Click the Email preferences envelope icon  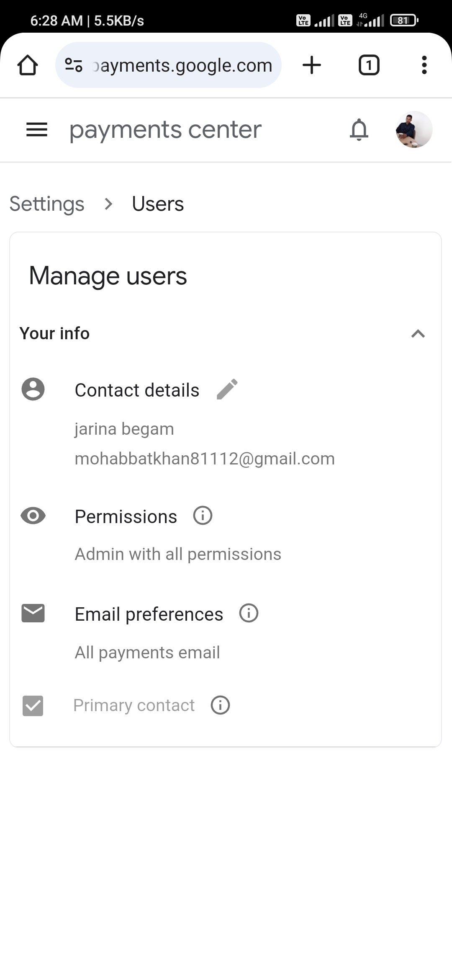(x=33, y=614)
